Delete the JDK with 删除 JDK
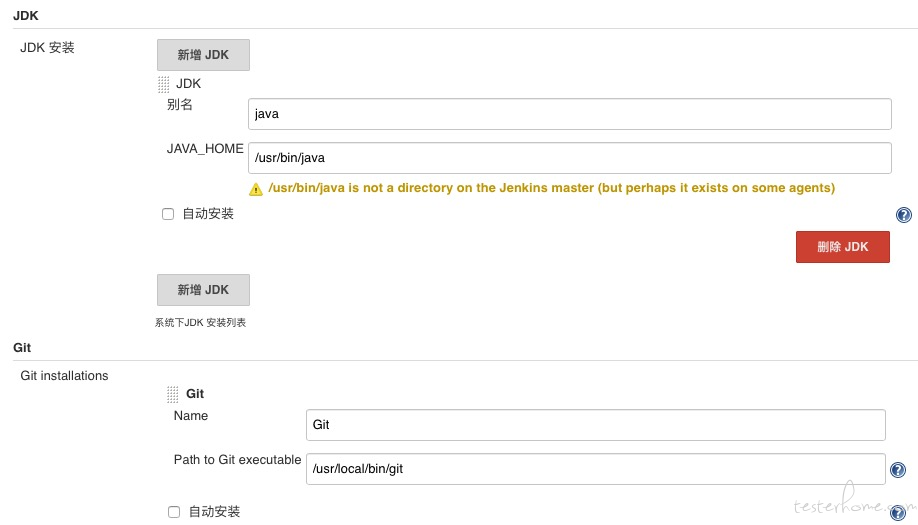Screen dimensions: 918x525 (842, 247)
